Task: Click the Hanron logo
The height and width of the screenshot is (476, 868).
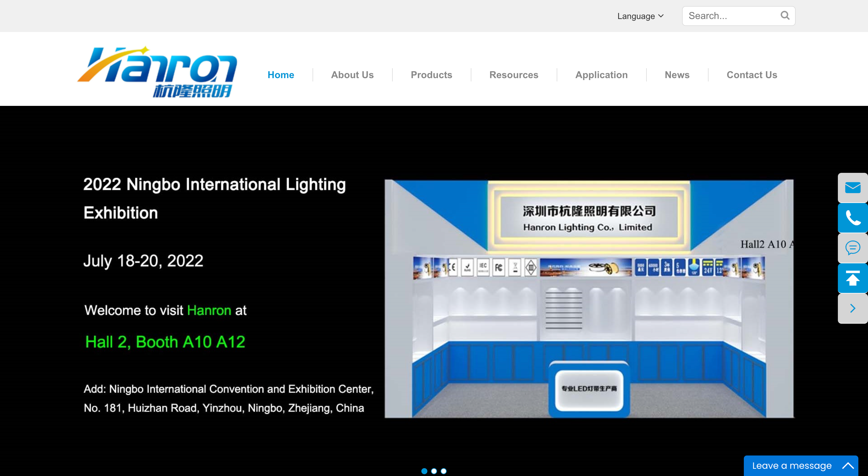Action: pyautogui.click(x=157, y=72)
